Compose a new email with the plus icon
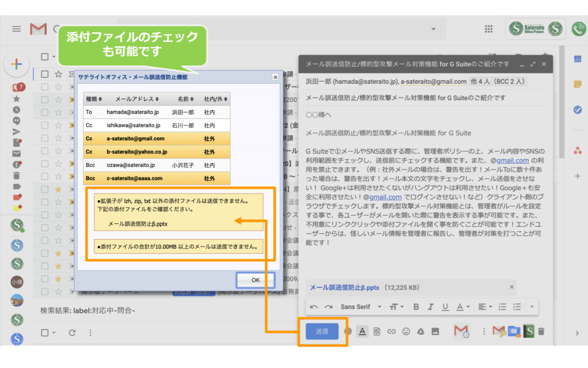This screenshot has width=588, height=368. coord(17,64)
